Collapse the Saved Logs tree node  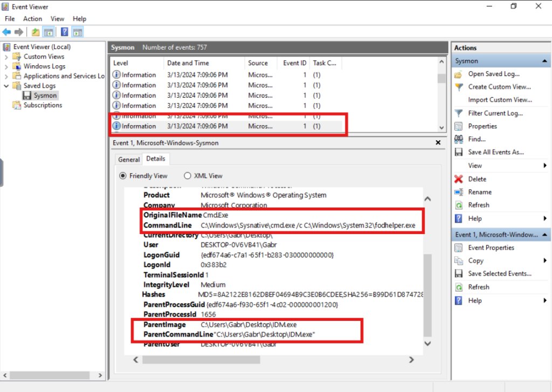pyautogui.click(x=6, y=86)
